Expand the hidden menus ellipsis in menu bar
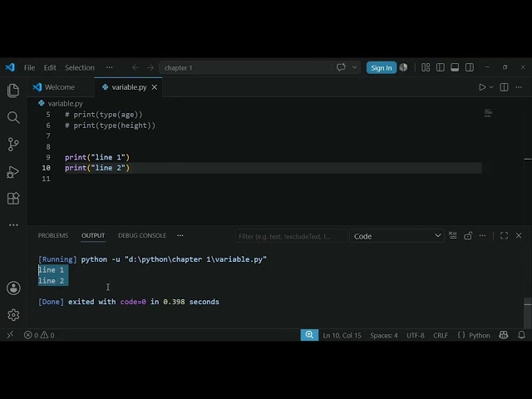Viewport: 532px width, 399px height. tap(109, 67)
